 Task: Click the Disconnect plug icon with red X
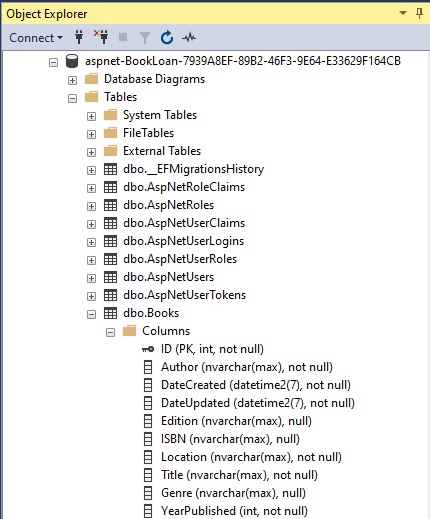pos(101,37)
